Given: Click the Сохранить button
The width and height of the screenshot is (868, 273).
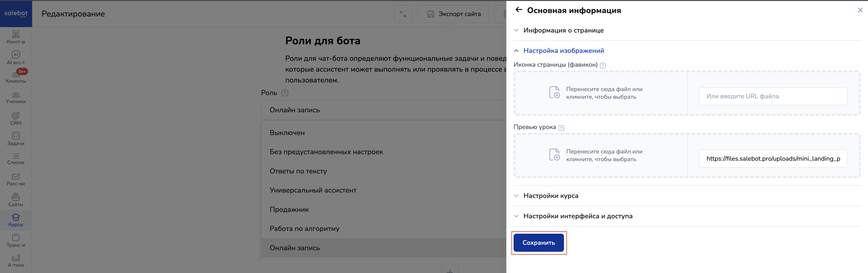Looking at the screenshot, I should (x=538, y=243).
